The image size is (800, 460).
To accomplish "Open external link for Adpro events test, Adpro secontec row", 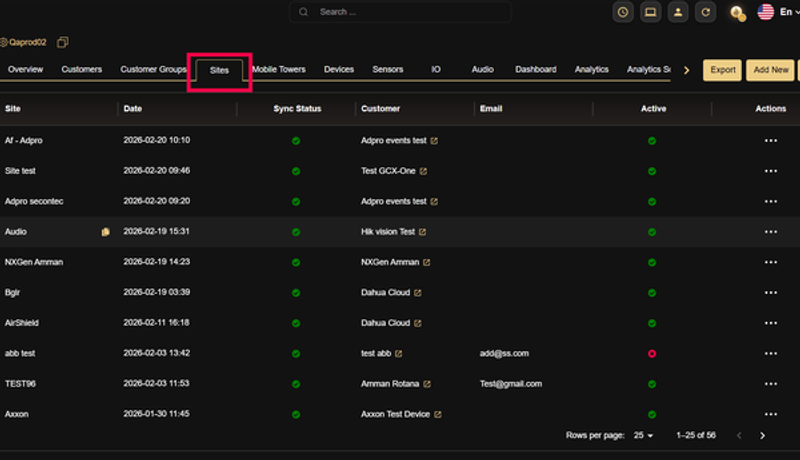I will click(434, 202).
